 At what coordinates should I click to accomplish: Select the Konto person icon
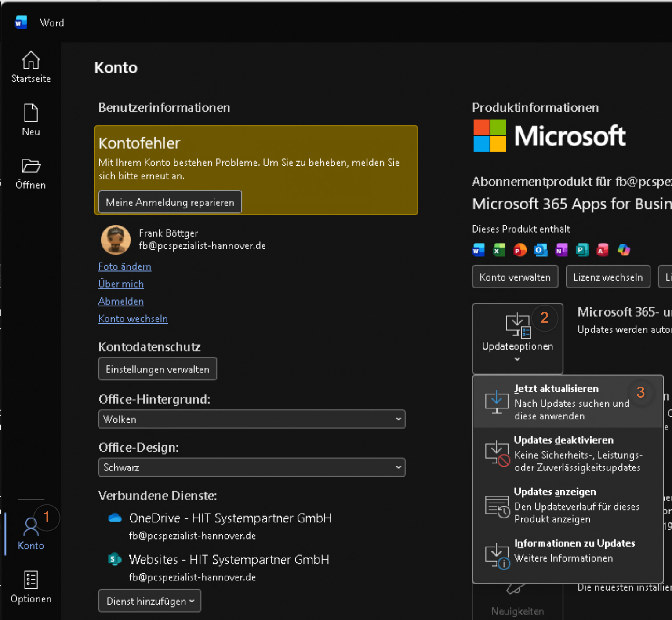31,527
